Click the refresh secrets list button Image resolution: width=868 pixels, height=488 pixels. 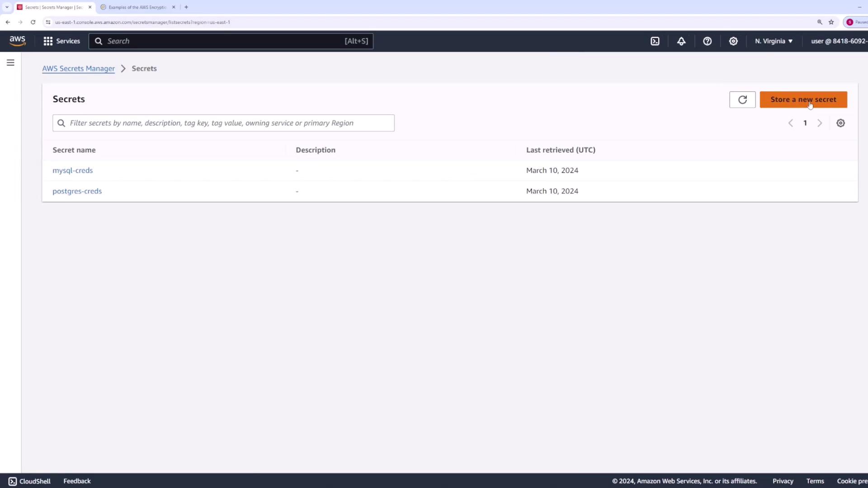point(742,100)
